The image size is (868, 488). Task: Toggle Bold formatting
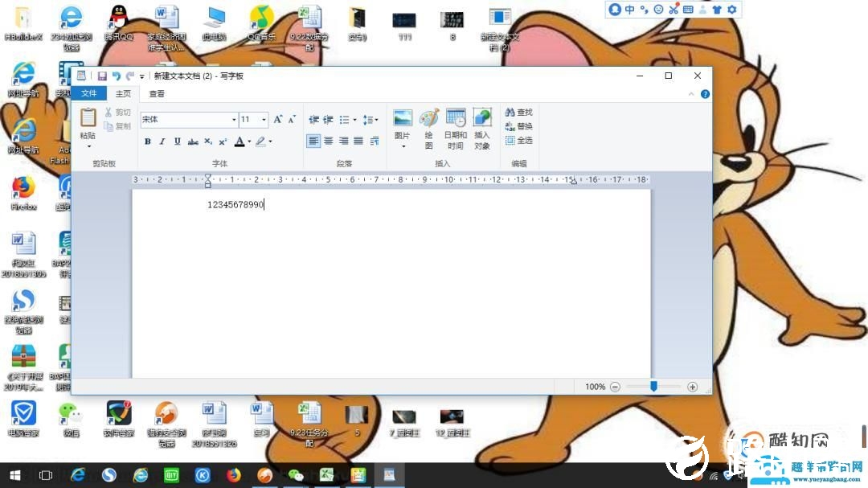[x=147, y=141]
